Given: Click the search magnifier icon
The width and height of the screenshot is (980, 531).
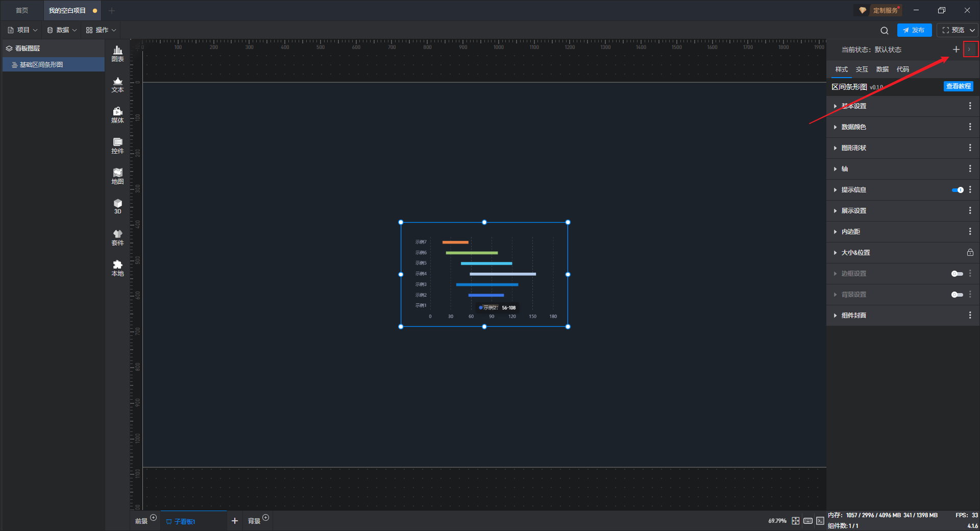Looking at the screenshot, I should point(885,30).
